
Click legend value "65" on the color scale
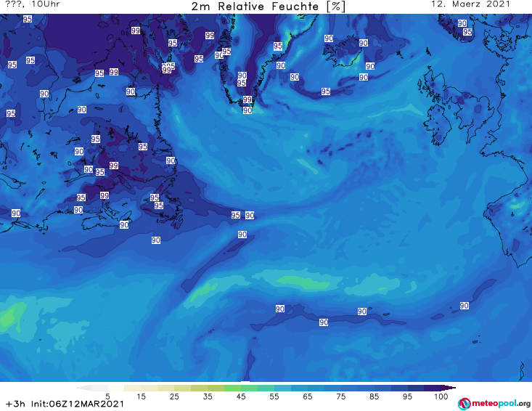click(x=308, y=396)
